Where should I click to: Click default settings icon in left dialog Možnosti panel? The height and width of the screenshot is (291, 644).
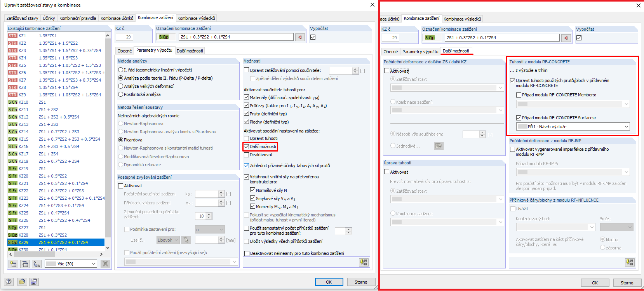pos(364,262)
